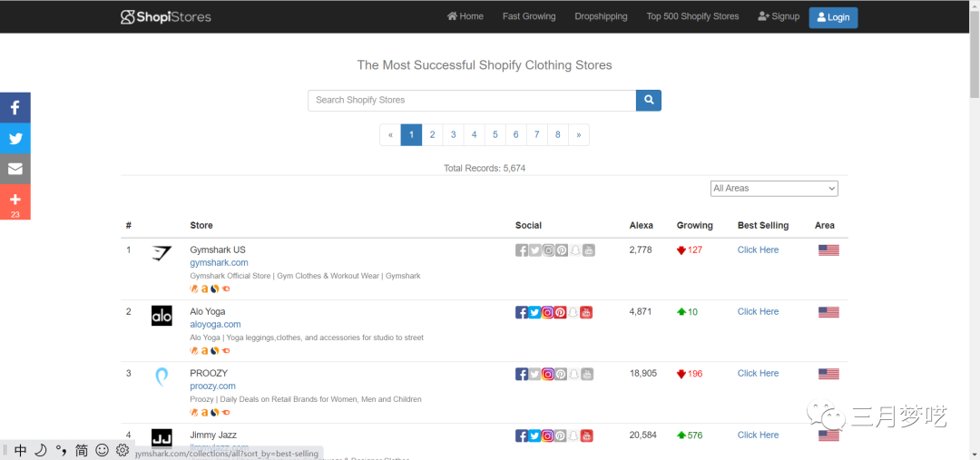The image size is (980, 460).
Task: Open Alo Yoga's Pinterest icon
Action: [x=561, y=312]
